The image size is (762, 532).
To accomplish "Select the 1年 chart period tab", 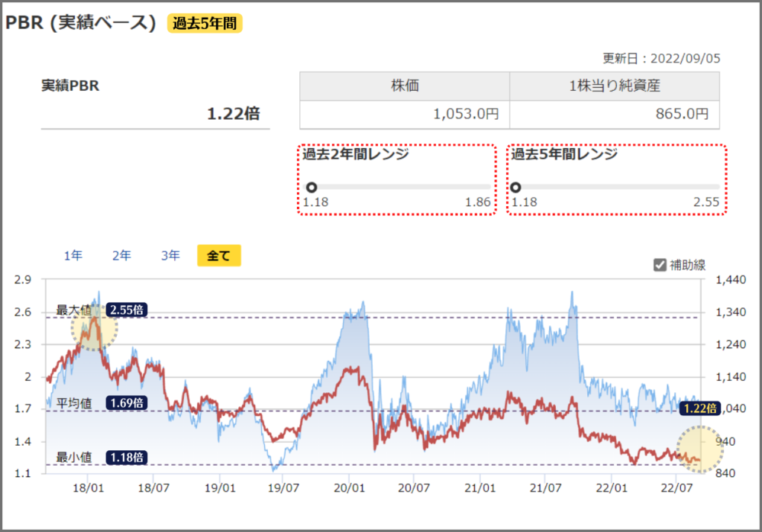I will click(73, 255).
